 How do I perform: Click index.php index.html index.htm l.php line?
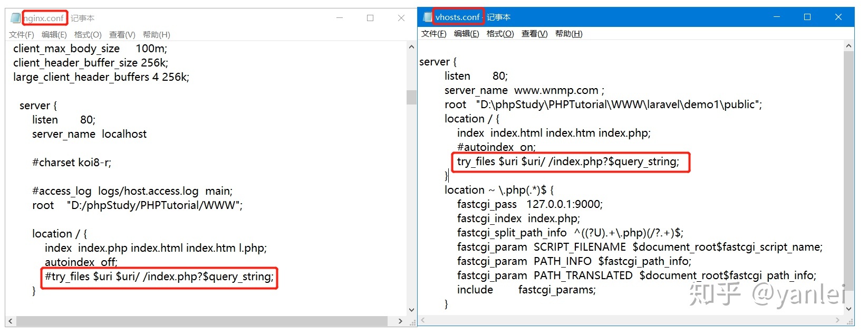point(156,248)
